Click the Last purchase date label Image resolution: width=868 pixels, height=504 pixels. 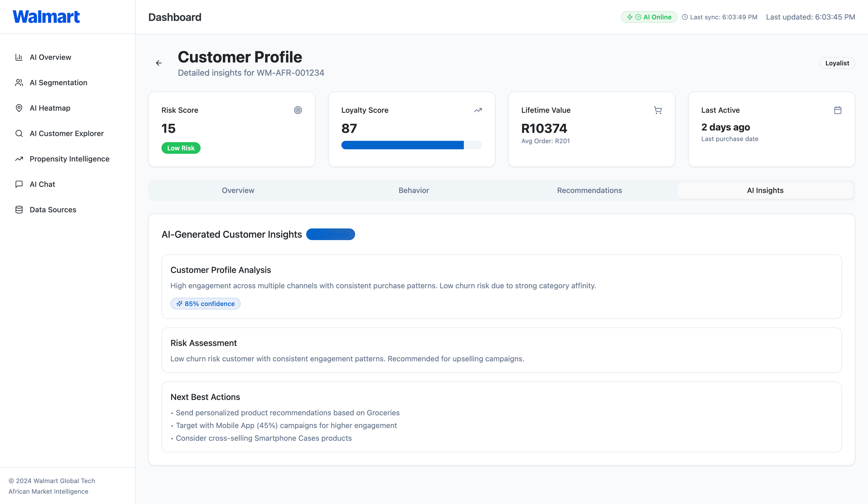click(730, 139)
